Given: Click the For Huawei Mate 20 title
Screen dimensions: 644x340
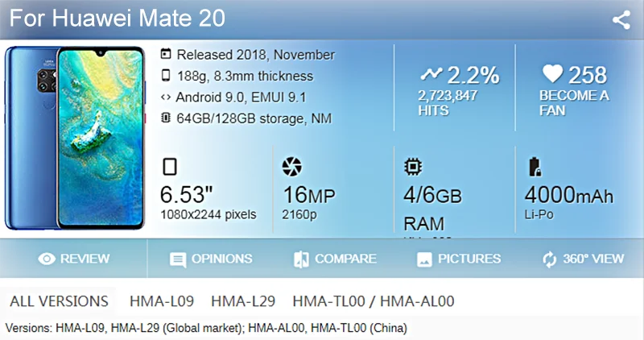Looking at the screenshot, I should (118, 19).
